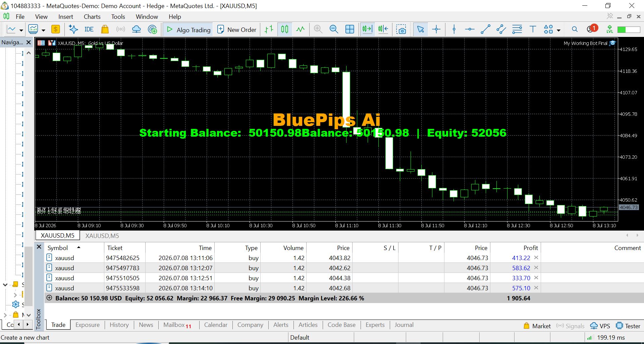Close position with profit 575.10
The width and height of the screenshot is (644, 344).
(x=536, y=288)
